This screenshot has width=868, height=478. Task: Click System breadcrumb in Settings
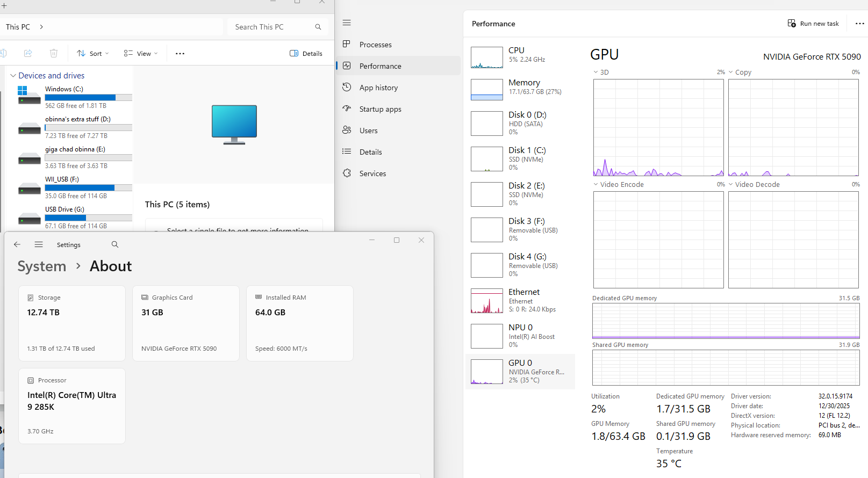pyautogui.click(x=42, y=266)
